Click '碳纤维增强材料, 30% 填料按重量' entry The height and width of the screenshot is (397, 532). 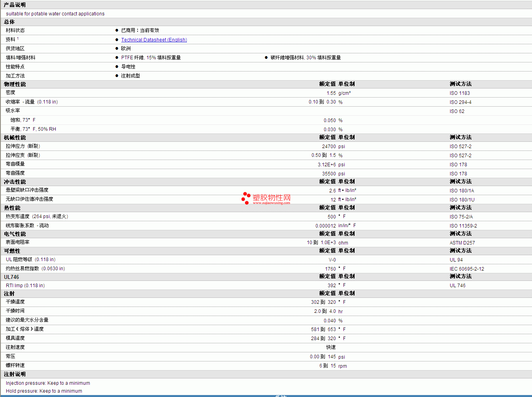pos(306,58)
